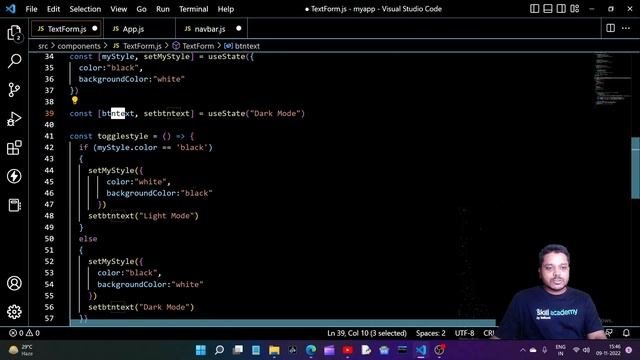Screen dimensions: 640x360
Task: Expand TextForm symbol breadcrumb
Action: [x=193, y=46]
